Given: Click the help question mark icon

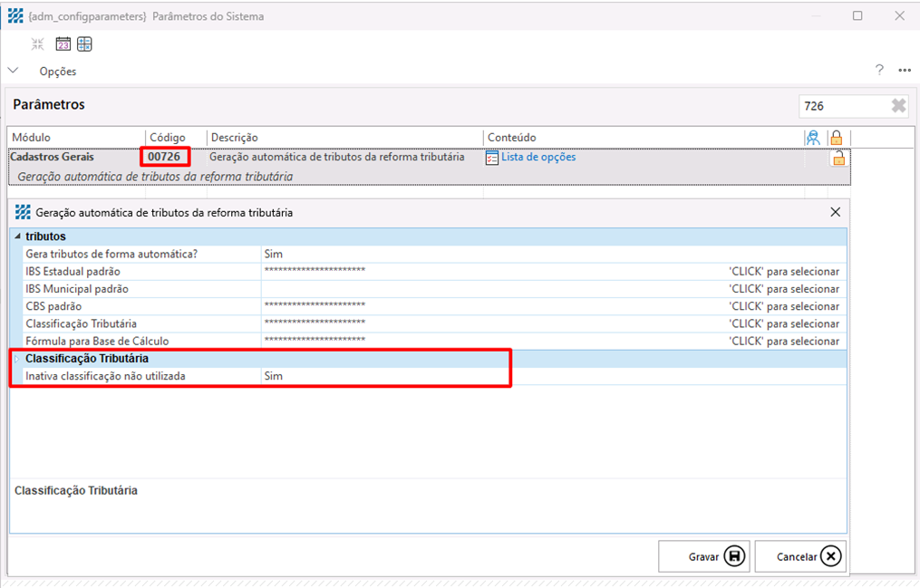Looking at the screenshot, I should tap(878, 71).
